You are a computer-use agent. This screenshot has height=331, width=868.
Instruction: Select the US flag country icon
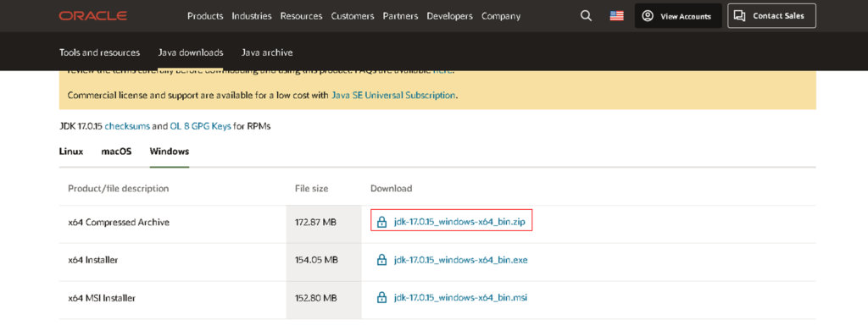(x=617, y=16)
